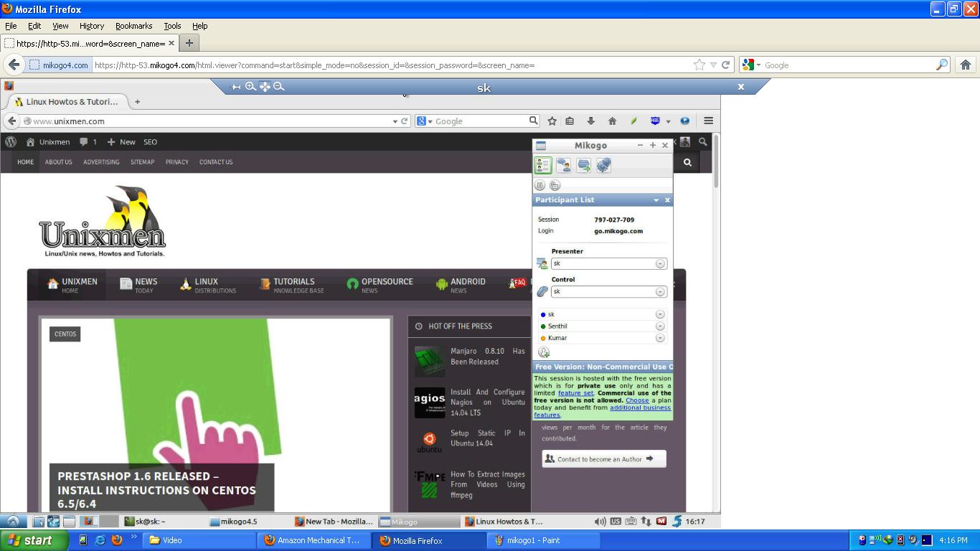980x551 pixels.
Task: Open the Mikogo Participant List icon
Action: (543, 166)
